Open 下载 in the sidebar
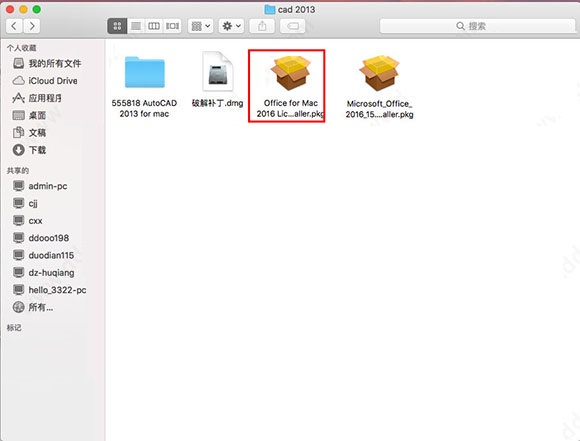Screen dimensions: 580x441 29,150
